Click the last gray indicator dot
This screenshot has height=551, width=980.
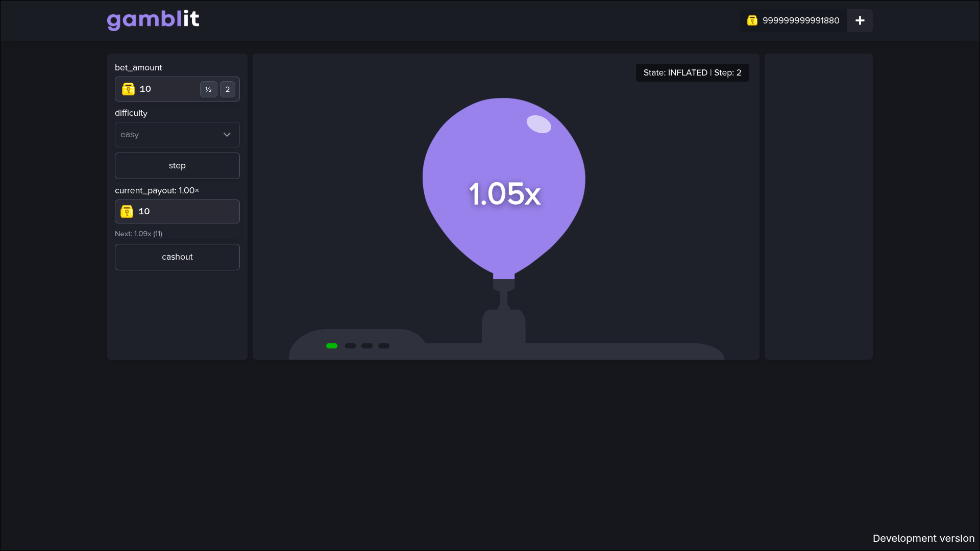pos(384,346)
